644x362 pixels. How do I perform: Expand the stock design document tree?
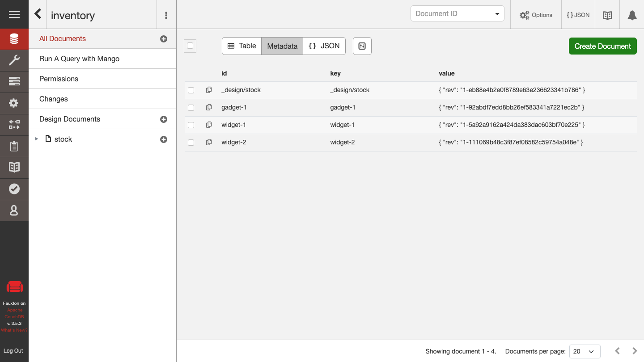tap(37, 139)
